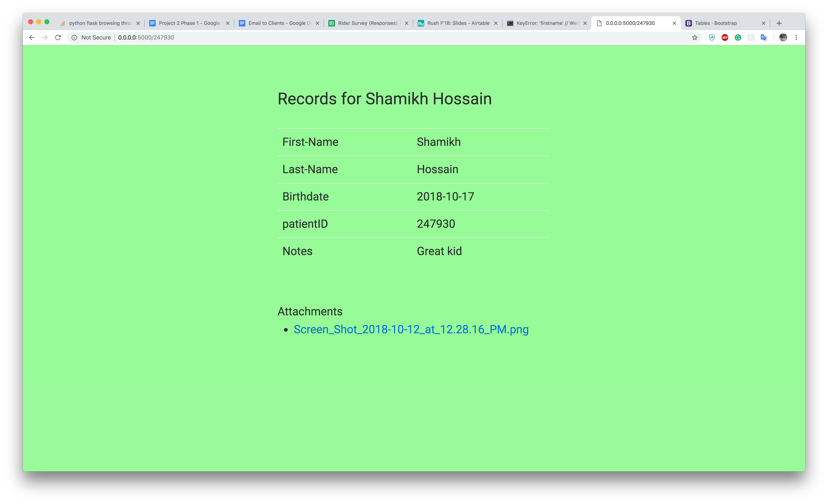Switch to Rider Survey (Responses) tab
The height and width of the screenshot is (504, 828).
pyautogui.click(x=367, y=23)
